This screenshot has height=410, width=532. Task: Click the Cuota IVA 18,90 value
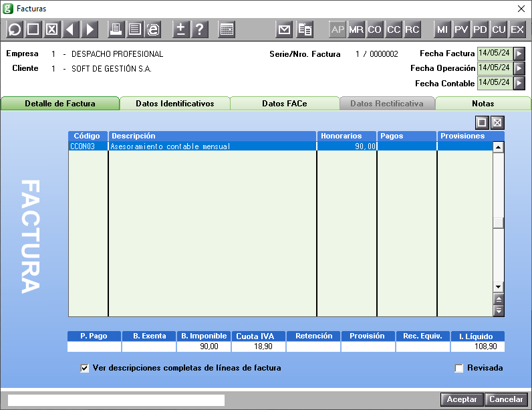259,346
